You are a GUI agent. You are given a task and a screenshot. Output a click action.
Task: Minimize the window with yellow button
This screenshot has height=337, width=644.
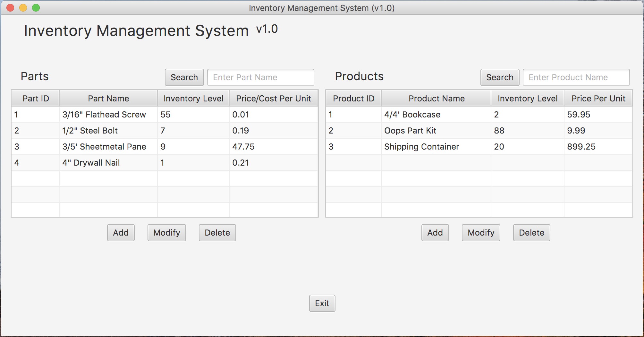click(23, 8)
